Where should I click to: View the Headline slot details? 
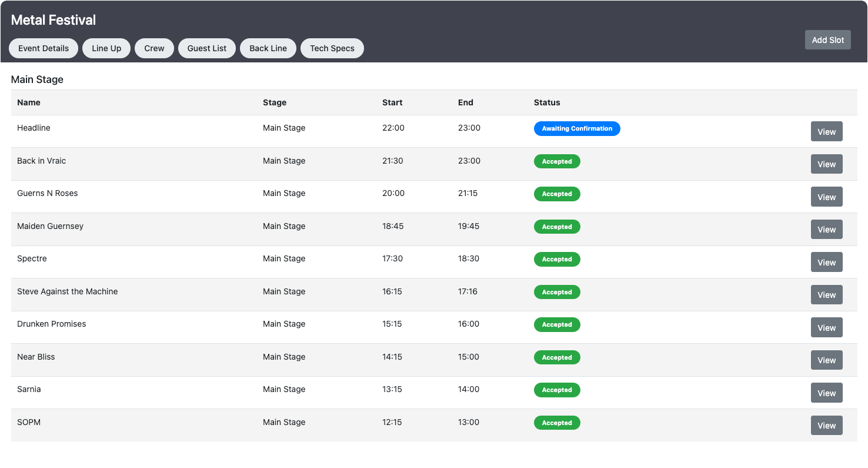point(826,131)
